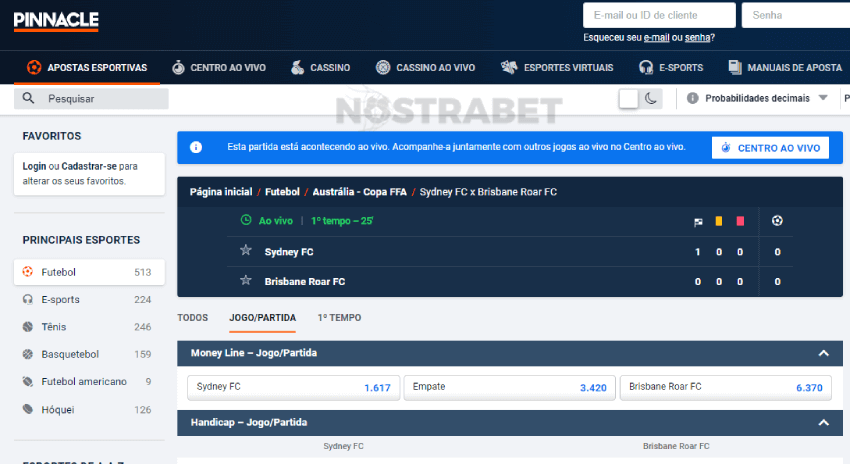This screenshot has width=850, height=464.
Task: Click the roulette icon beside Cassino ao Vivo
Action: click(x=383, y=67)
